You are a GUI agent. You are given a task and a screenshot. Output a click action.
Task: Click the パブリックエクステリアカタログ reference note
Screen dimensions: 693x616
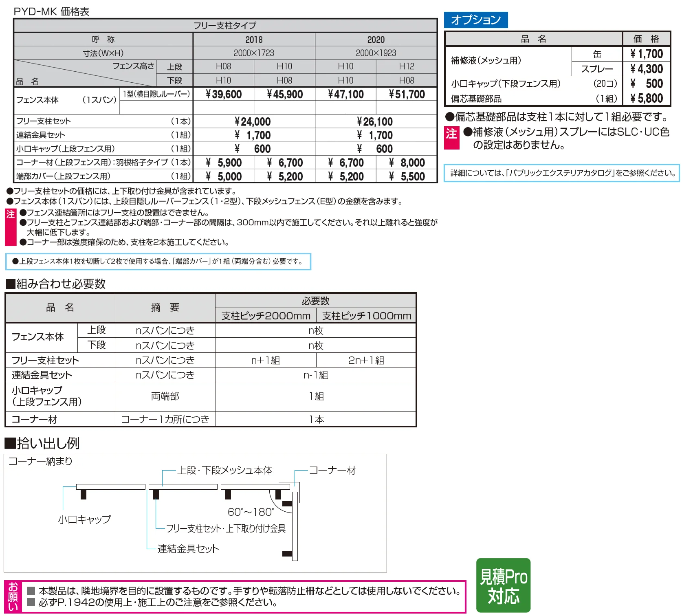(x=561, y=173)
